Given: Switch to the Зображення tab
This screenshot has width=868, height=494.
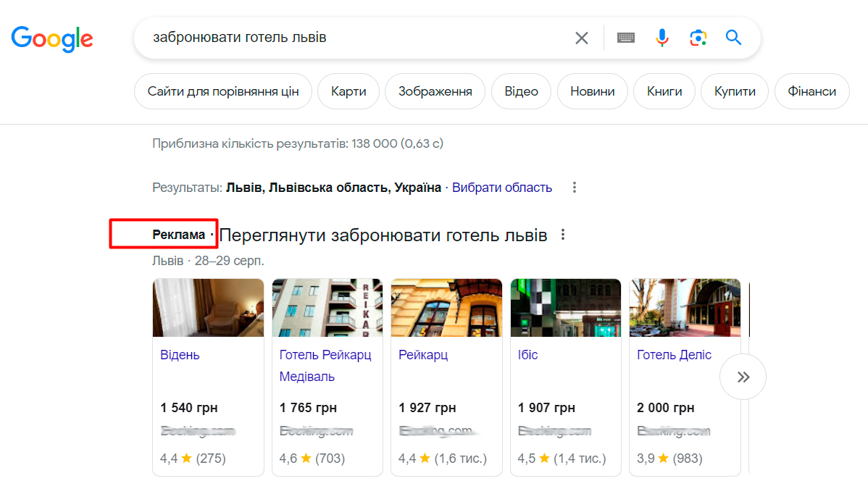Looking at the screenshot, I should 435,91.
